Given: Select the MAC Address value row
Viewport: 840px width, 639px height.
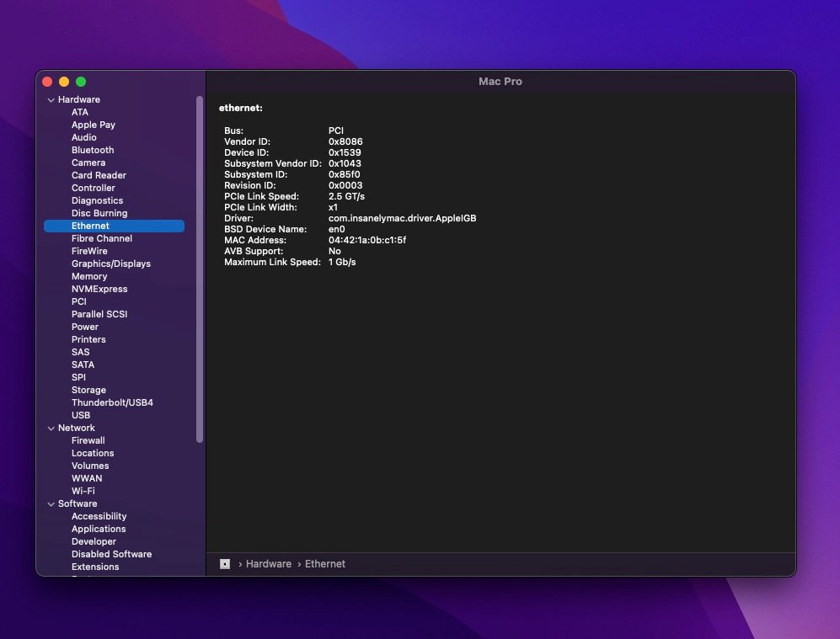Looking at the screenshot, I should [366, 240].
